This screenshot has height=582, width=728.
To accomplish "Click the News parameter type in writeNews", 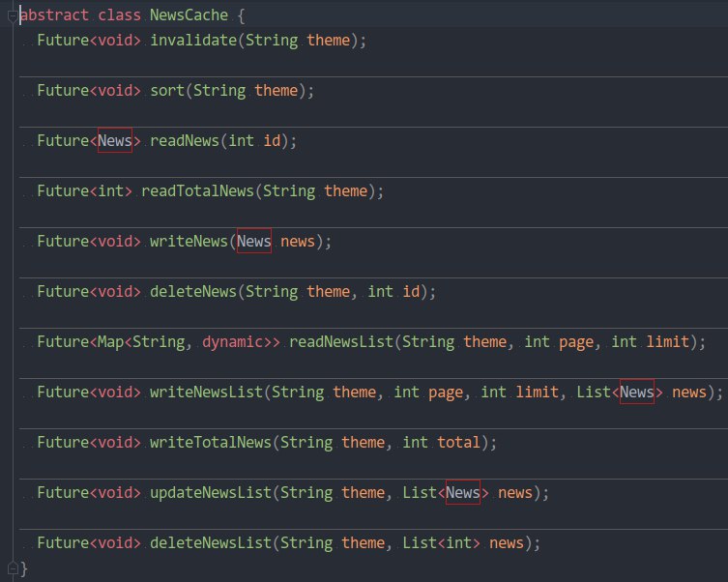I will coord(254,241).
